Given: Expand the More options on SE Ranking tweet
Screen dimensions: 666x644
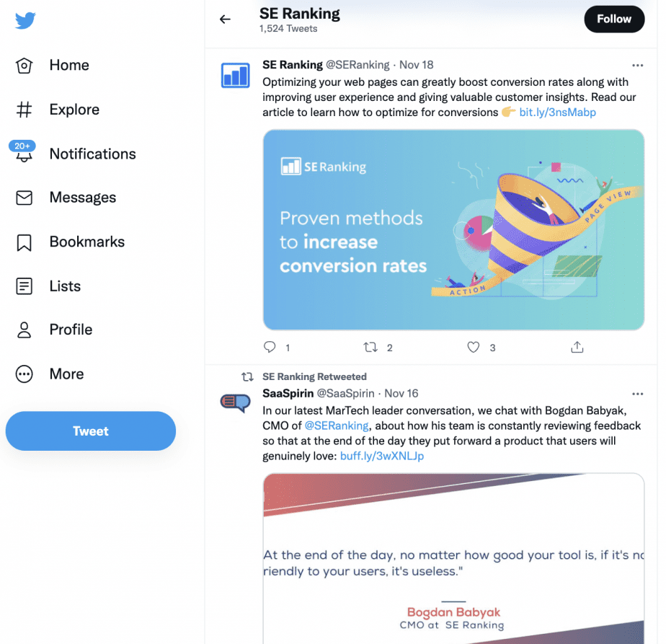Looking at the screenshot, I should pyautogui.click(x=637, y=66).
